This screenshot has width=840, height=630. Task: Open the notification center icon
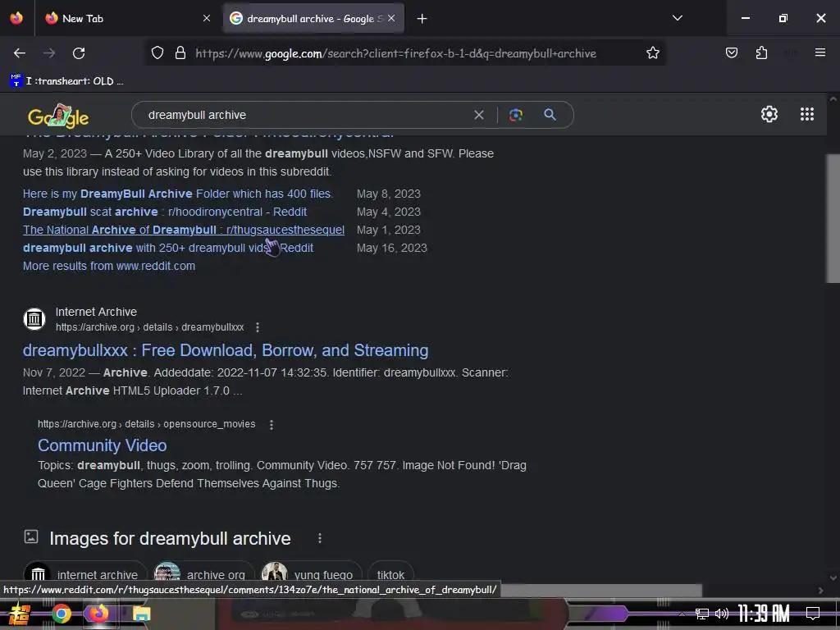[x=813, y=614]
